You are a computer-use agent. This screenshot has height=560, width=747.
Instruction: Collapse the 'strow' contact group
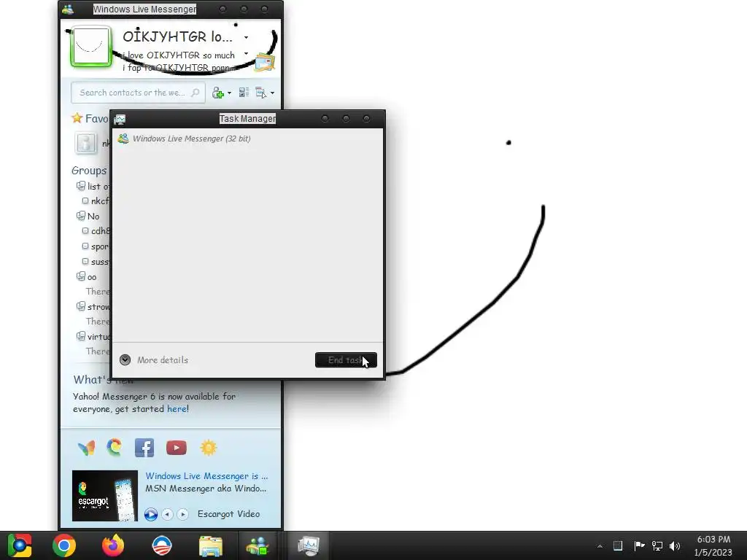click(x=81, y=306)
